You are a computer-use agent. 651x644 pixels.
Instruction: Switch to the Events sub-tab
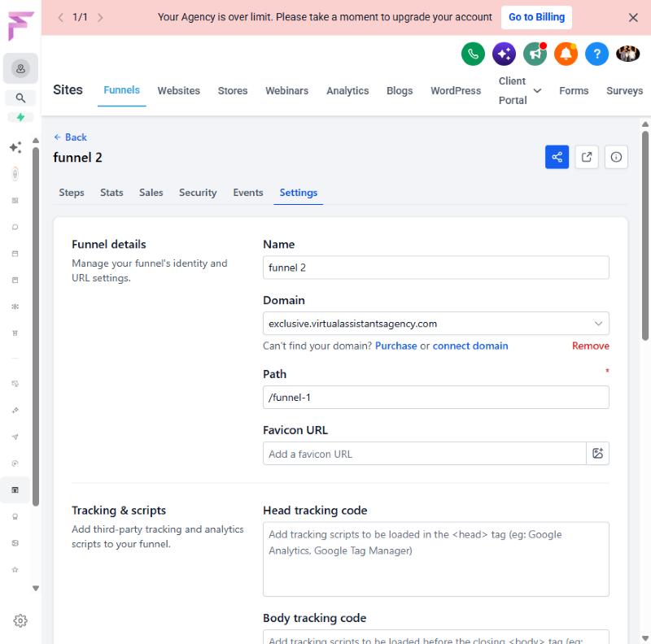point(248,193)
